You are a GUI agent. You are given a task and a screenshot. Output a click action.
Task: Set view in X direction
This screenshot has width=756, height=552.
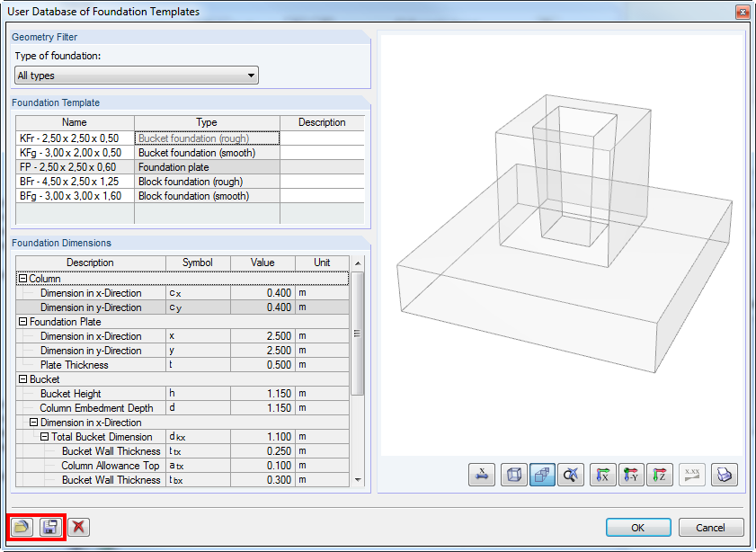tap(603, 475)
